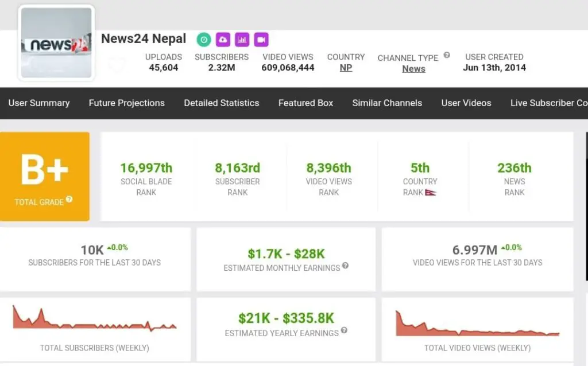This screenshot has height=366, width=588.
Task: Click the B+ total grade box
Action: click(45, 177)
